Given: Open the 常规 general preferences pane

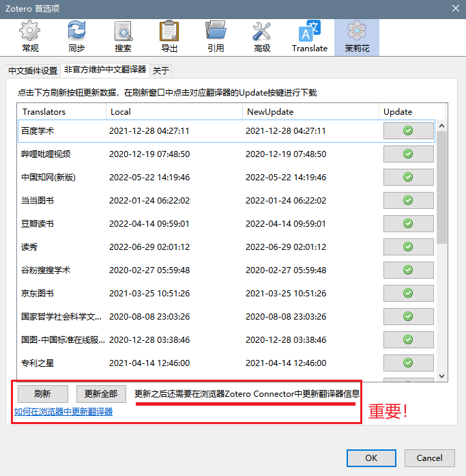Looking at the screenshot, I should pyautogui.click(x=30, y=37).
